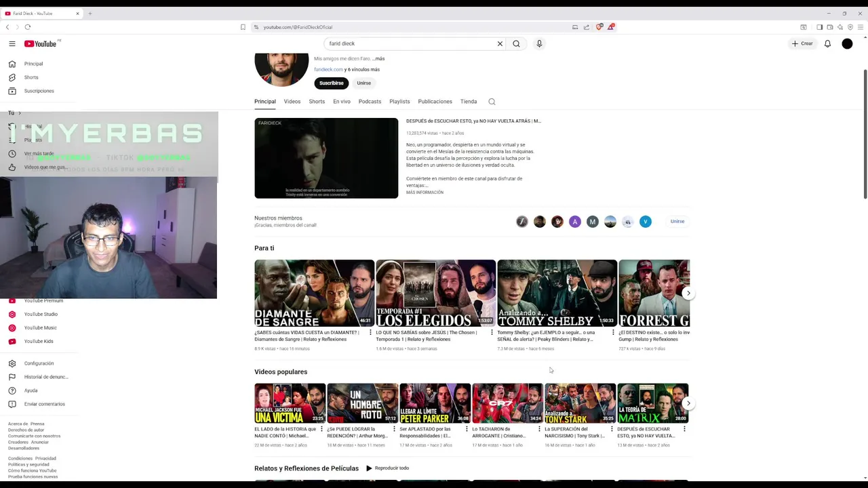
Task: Switch to the channel Shorts tab
Action: click(x=317, y=102)
